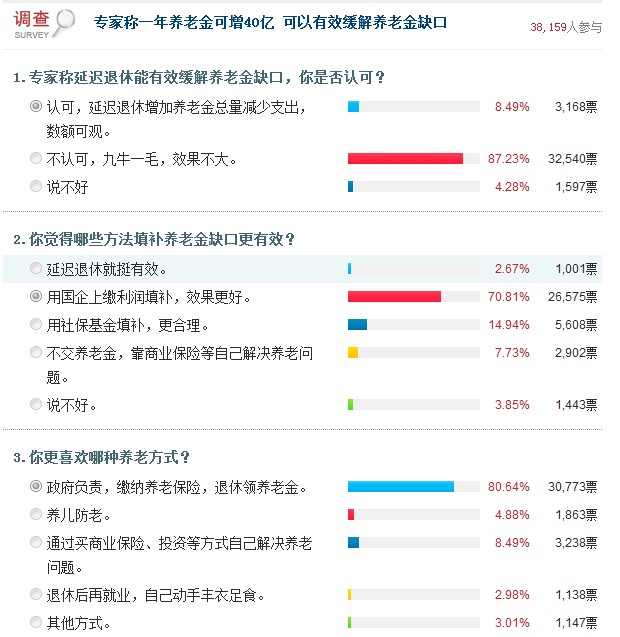The width and height of the screenshot is (620, 637).
Task: Click the survey magnifier icon
Action: [64, 19]
